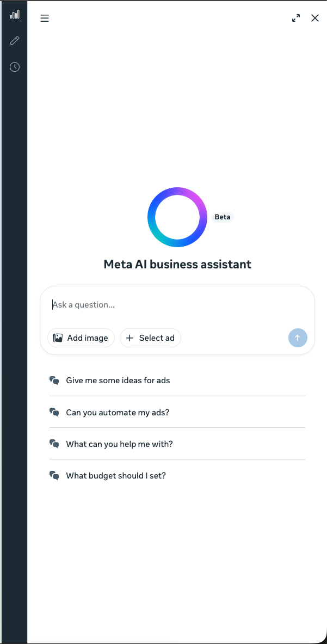Click the picture icon inside Add image

pos(58,338)
